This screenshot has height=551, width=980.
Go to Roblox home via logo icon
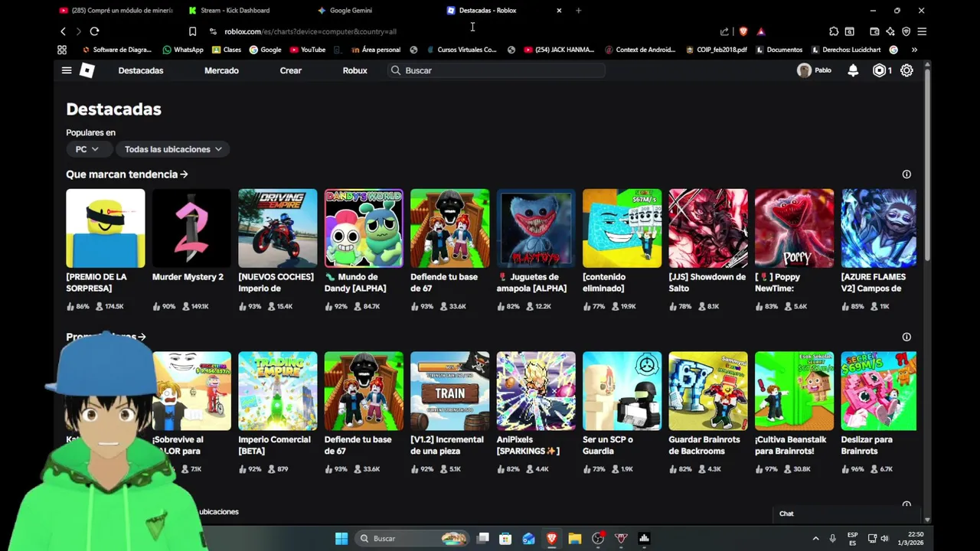click(x=87, y=70)
